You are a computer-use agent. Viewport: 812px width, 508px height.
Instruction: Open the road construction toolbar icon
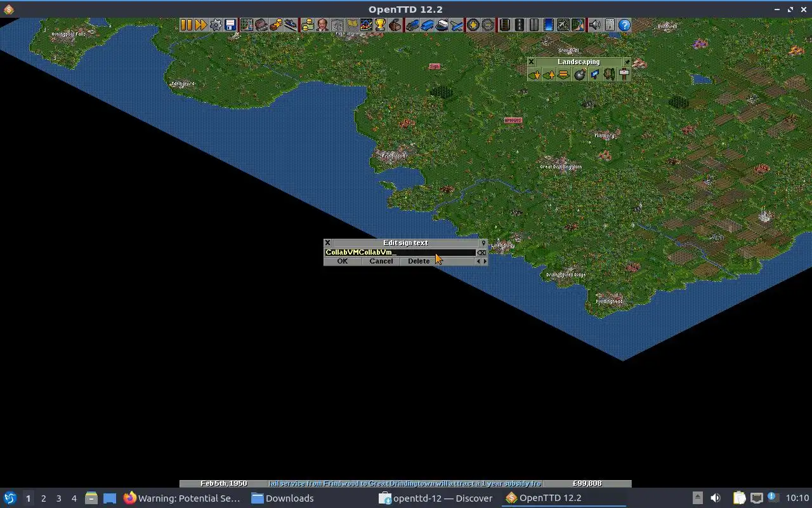pos(520,25)
